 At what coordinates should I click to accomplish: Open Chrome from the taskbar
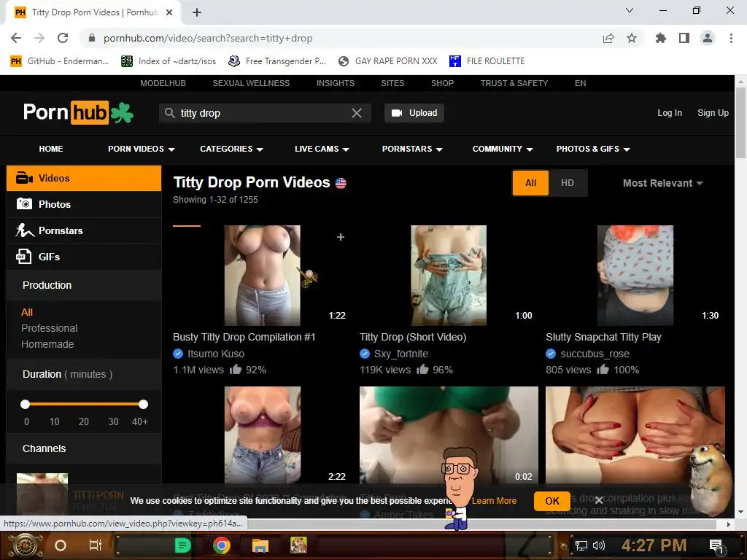[222, 545]
